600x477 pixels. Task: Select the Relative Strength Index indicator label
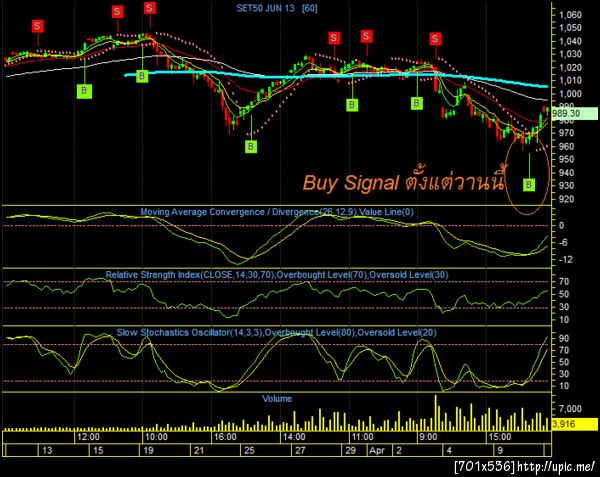[277, 275]
